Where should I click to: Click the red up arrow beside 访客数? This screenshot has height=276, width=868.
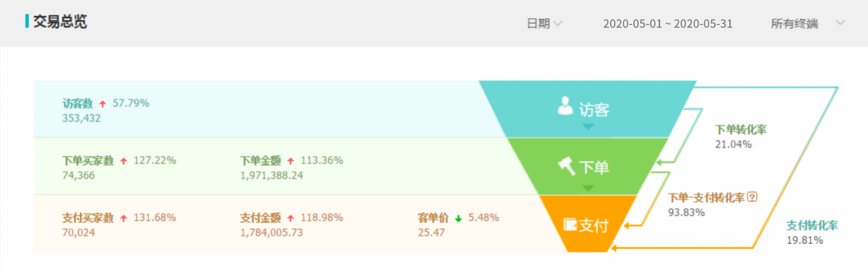click(x=103, y=104)
